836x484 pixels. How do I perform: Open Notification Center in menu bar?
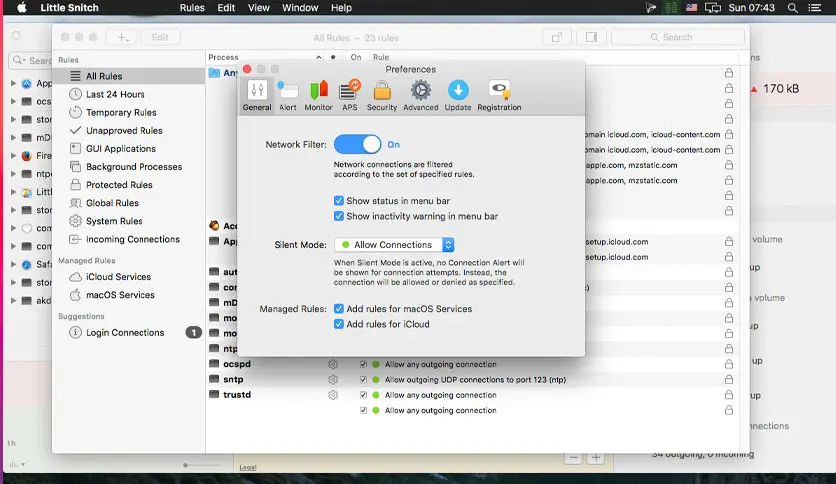(815, 8)
